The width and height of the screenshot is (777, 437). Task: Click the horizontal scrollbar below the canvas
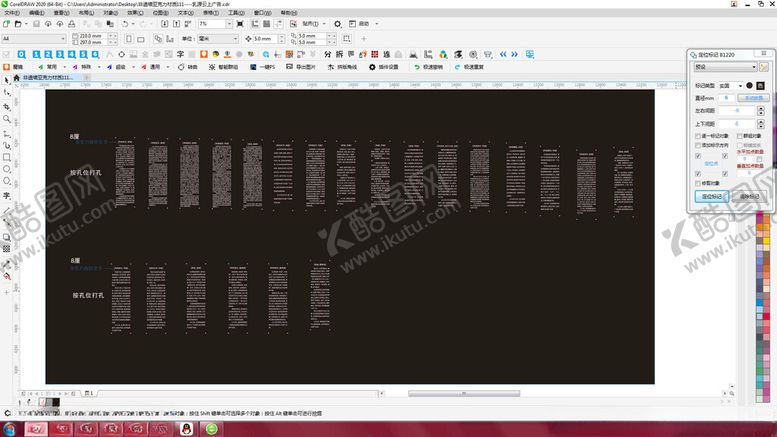tap(464, 393)
